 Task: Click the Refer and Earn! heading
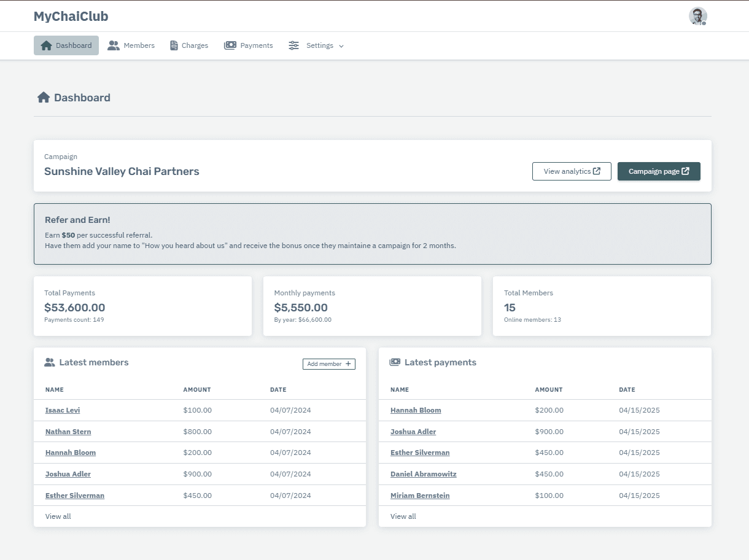pyautogui.click(x=77, y=220)
